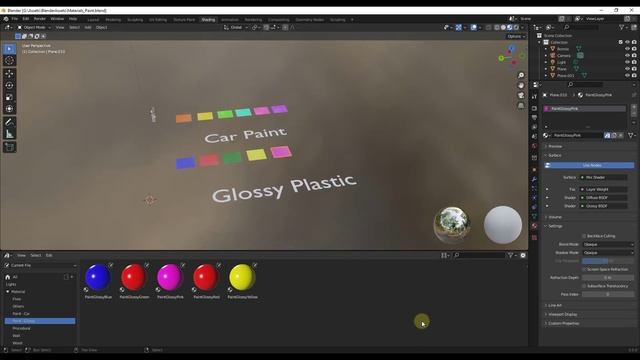Open Current File asset library dropdown

click(x=40, y=265)
